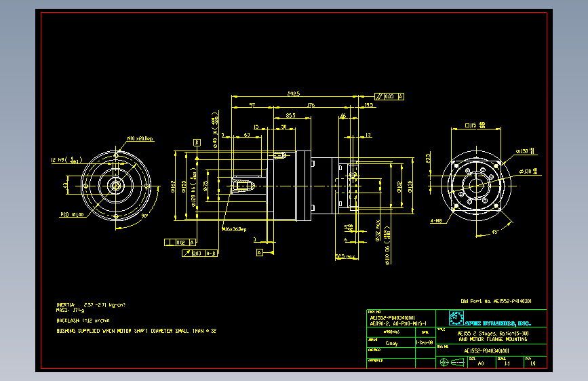The image size is (588, 381).
Task: Click the drawer name Cindy
Action: (x=391, y=343)
